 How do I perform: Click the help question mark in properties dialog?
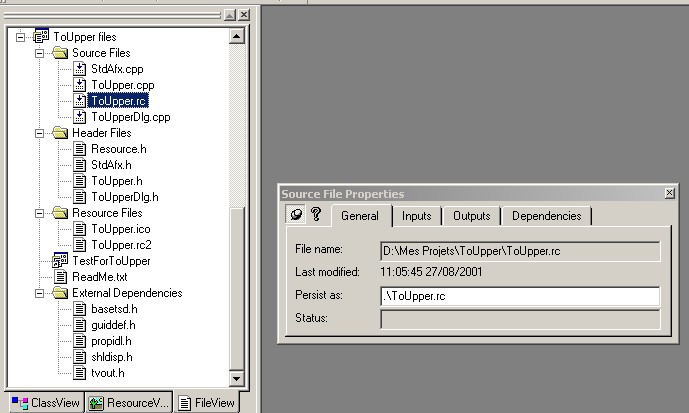pyautogui.click(x=316, y=214)
